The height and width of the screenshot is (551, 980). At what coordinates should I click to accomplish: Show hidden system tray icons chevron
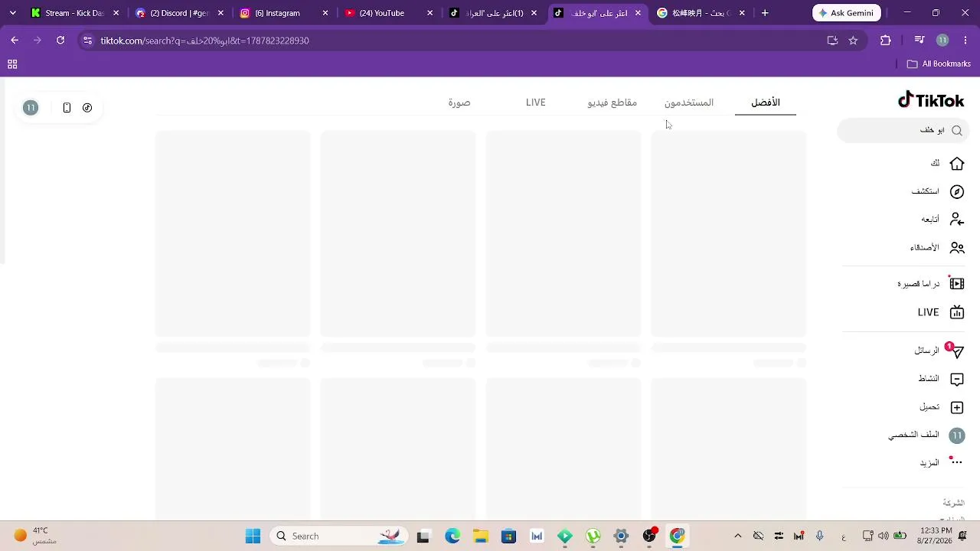point(737,536)
